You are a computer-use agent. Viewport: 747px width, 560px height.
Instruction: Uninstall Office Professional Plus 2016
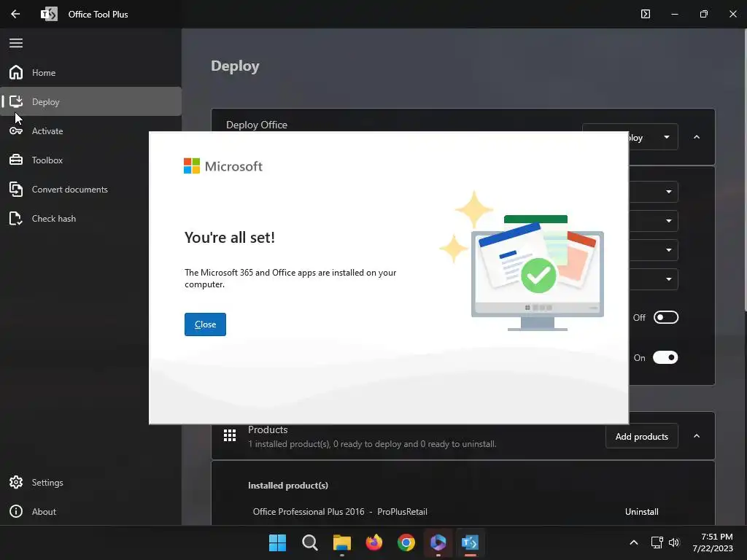(x=642, y=512)
